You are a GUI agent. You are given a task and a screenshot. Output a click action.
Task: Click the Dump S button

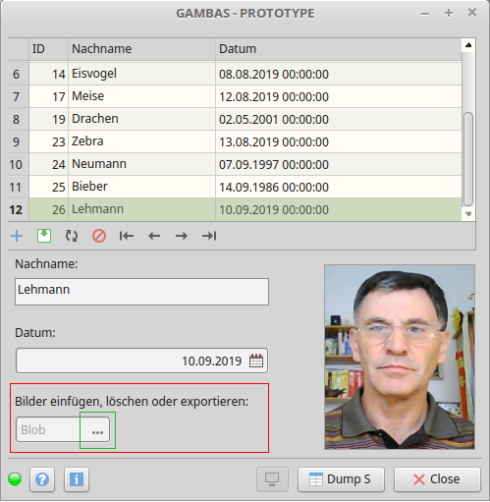[x=341, y=480]
